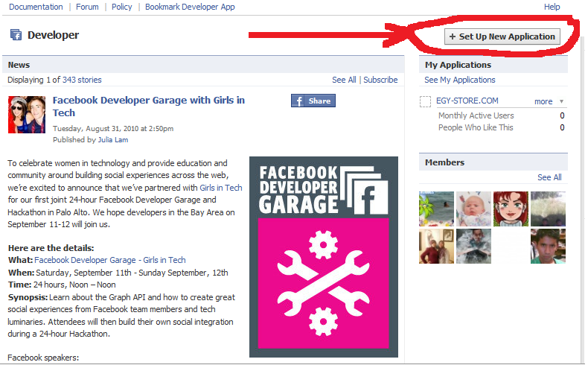
Task: Click the Developer app icon beside the title
Action: coord(16,35)
